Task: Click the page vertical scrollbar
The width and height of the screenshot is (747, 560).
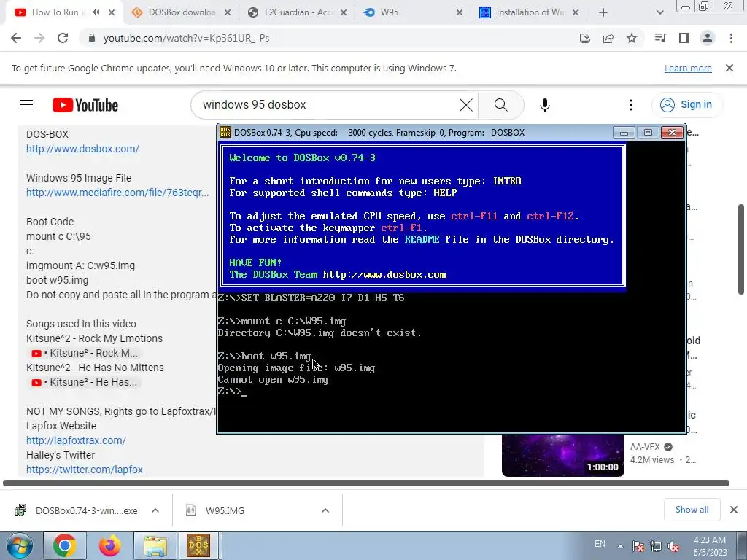Action: (741, 249)
